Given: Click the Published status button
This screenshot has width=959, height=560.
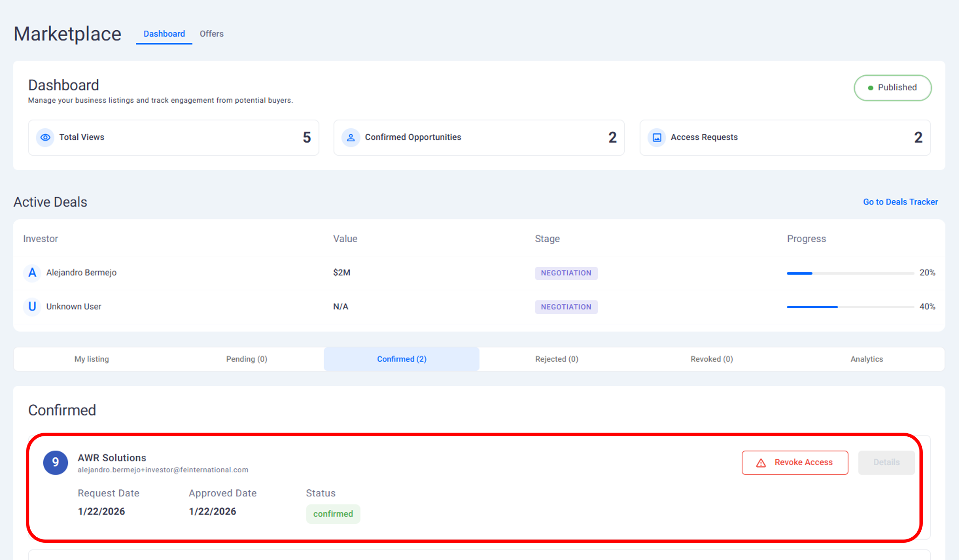Looking at the screenshot, I should point(892,88).
